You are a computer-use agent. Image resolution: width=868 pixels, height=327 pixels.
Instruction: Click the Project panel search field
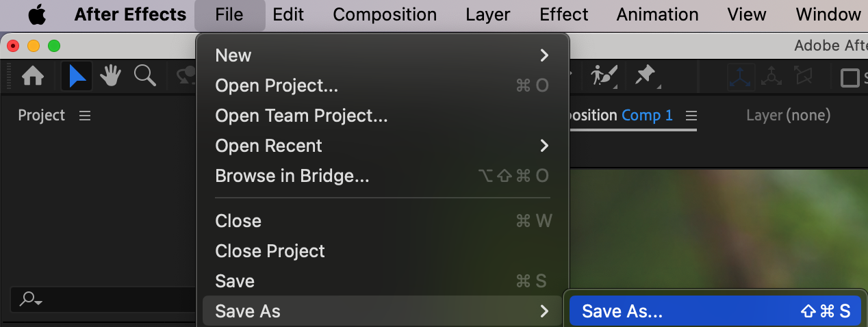pos(103,299)
